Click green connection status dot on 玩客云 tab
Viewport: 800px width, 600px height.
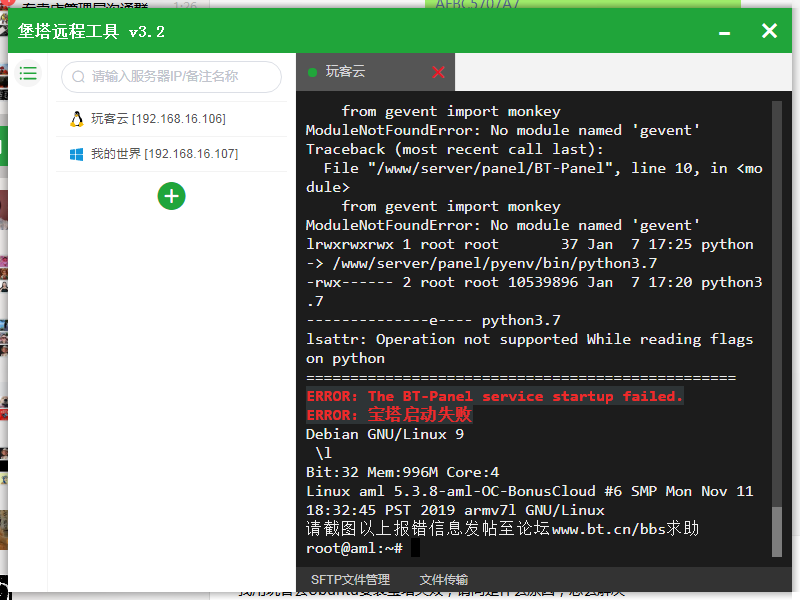(313, 72)
